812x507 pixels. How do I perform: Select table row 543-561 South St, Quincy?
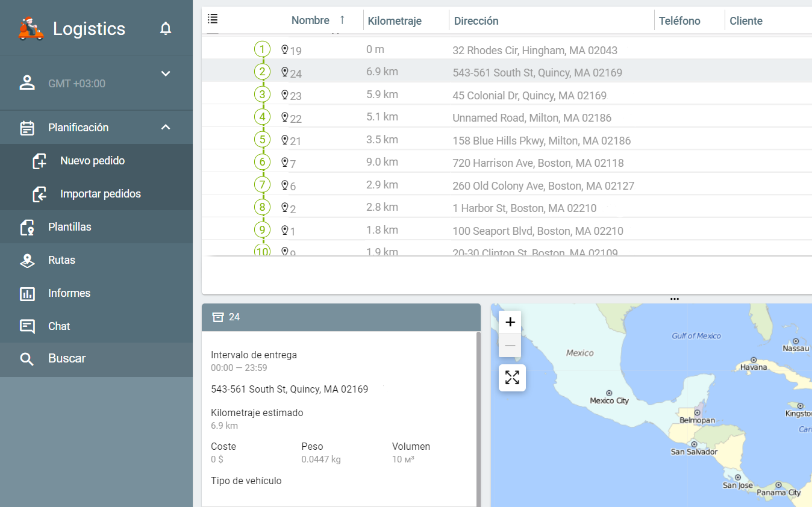pos(507,72)
